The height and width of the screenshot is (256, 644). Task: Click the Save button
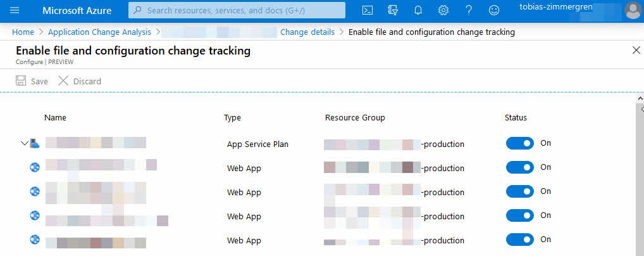pyautogui.click(x=32, y=81)
